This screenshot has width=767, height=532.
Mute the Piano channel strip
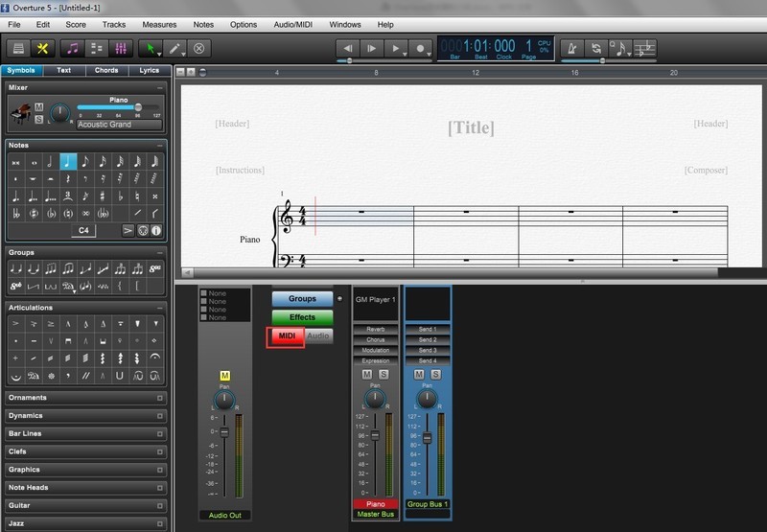[366, 374]
